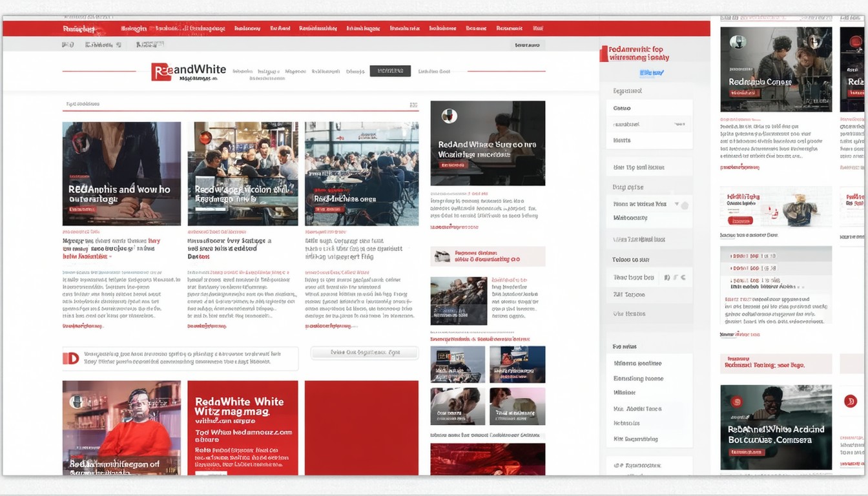
Task: Open the man in red sweater thumbnail
Action: (121, 428)
